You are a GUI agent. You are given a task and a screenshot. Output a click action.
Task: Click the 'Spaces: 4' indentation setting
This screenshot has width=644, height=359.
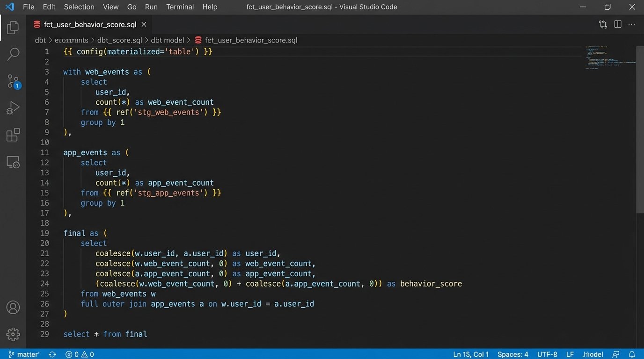click(x=513, y=354)
